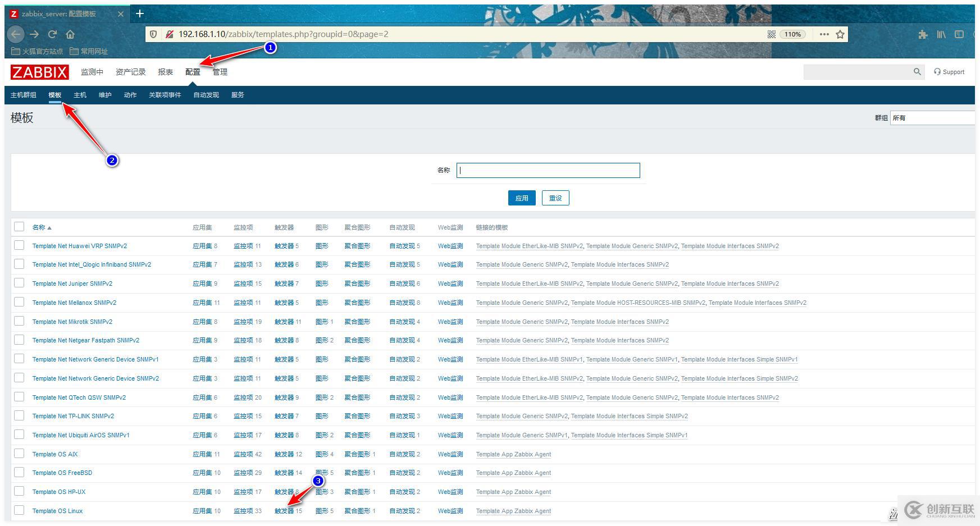Viewport: 980px width, 526px height.
Task: Open Web监测 for Template Net Juniper SNMPv2
Action: pos(450,283)
